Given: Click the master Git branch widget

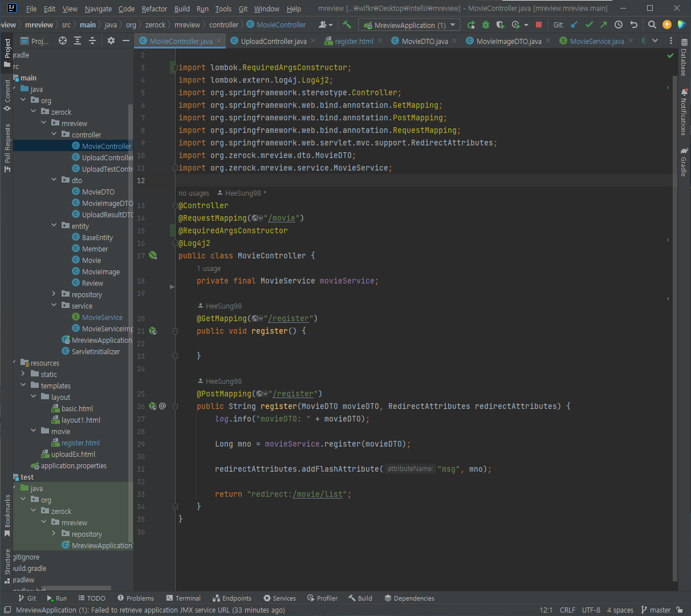Looking at the screenshot, I should coord(656,610).
